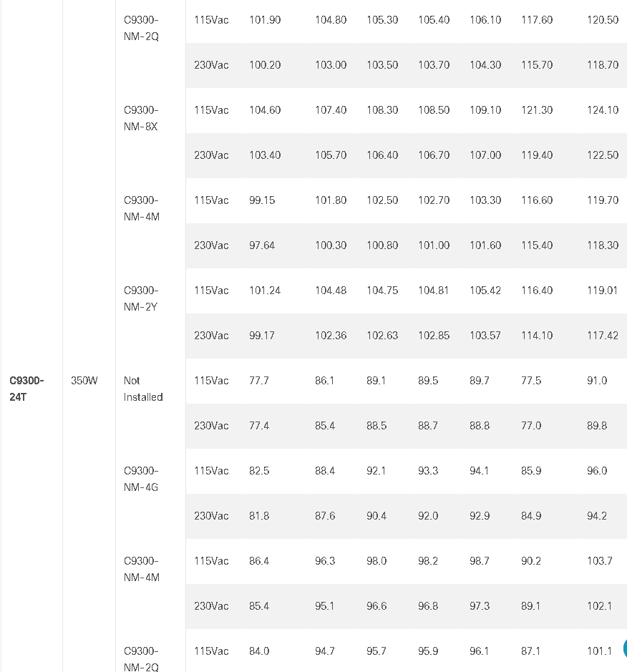Select the 81.8 value cell
Viewport: 627px width, 672px height.
[259, 516]
